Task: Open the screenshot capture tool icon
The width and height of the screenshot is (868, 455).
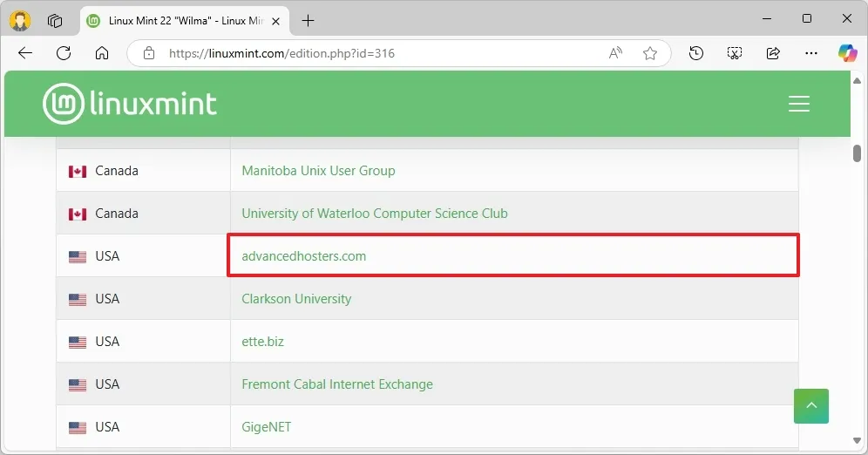Action: tap(735, 53)
